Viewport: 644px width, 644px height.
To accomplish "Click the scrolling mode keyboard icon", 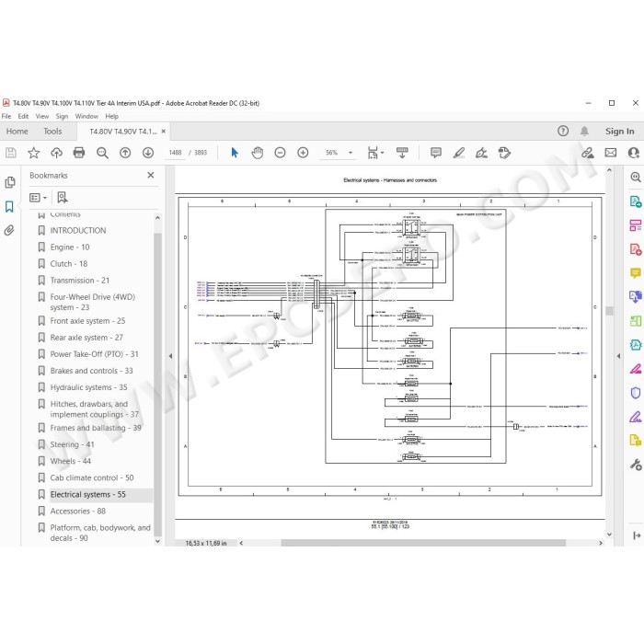I will tap(403, 153).
